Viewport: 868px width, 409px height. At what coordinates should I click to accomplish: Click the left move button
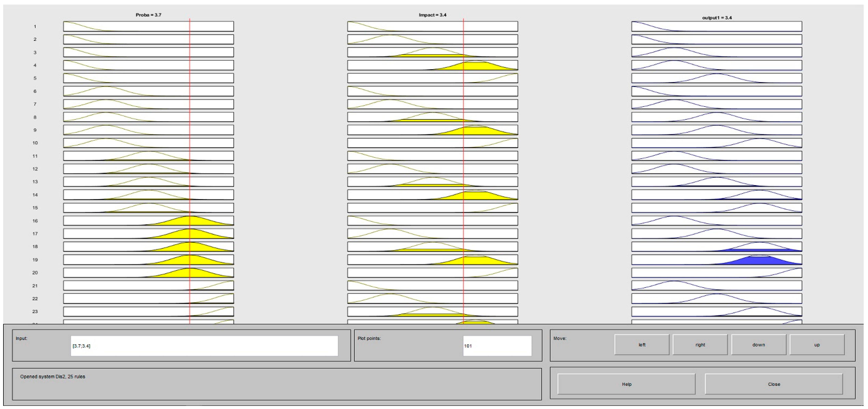[x=642, y=345]
